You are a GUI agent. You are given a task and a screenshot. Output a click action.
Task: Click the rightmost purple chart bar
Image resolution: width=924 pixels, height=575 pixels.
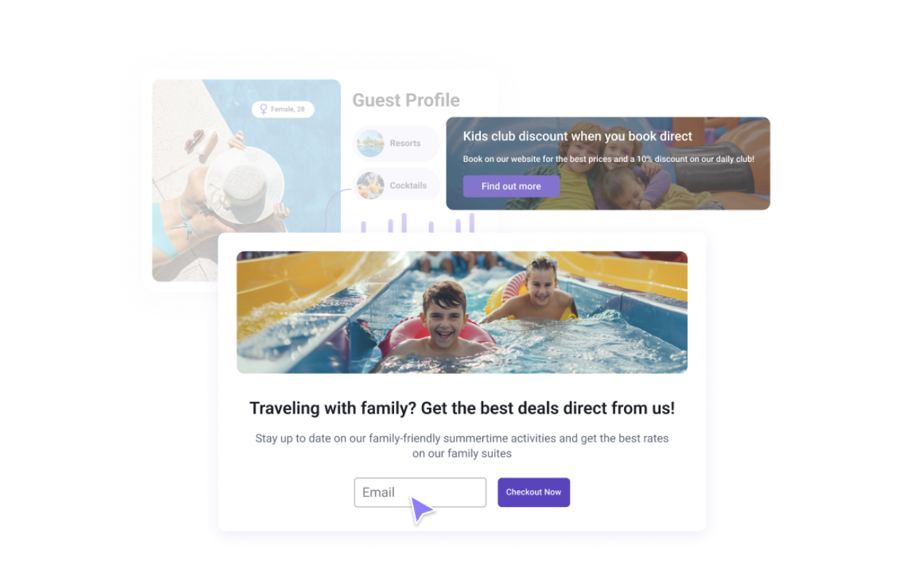pyautogui.click(x=471, y=223)
